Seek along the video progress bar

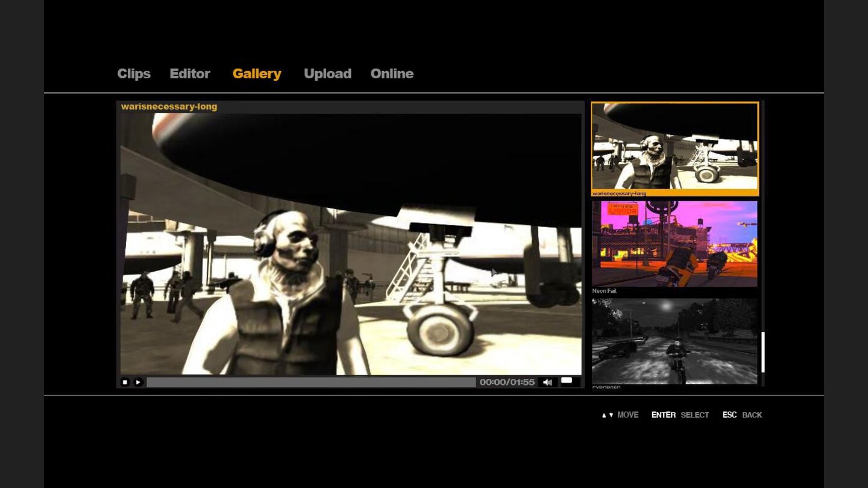311,382
